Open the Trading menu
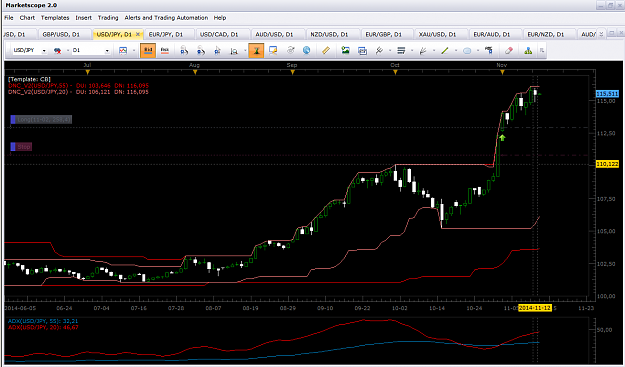Screen dimensions: 625x367 (108, 18)
